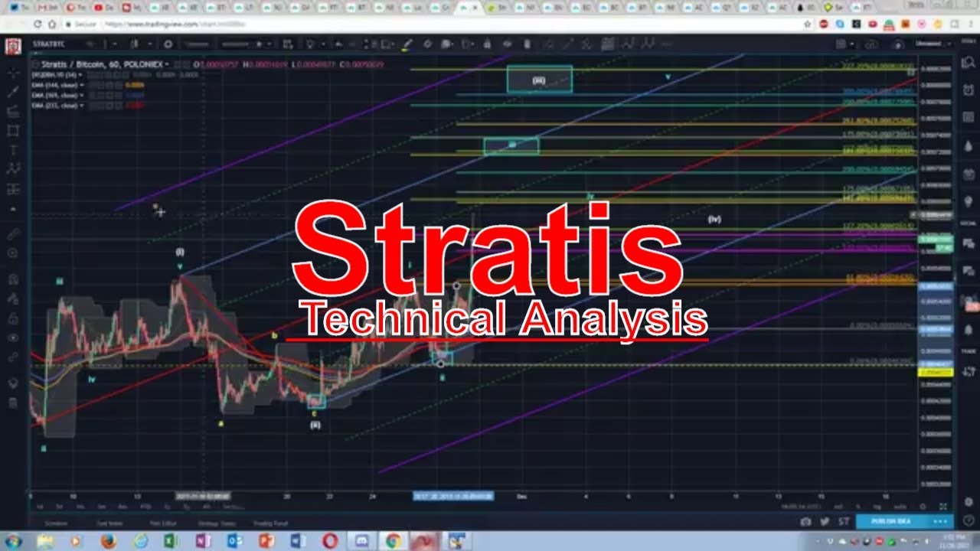Viewport: 980px width, 551px height.
Task: Open Firefox from the taskbar
Action: [107, 541]
